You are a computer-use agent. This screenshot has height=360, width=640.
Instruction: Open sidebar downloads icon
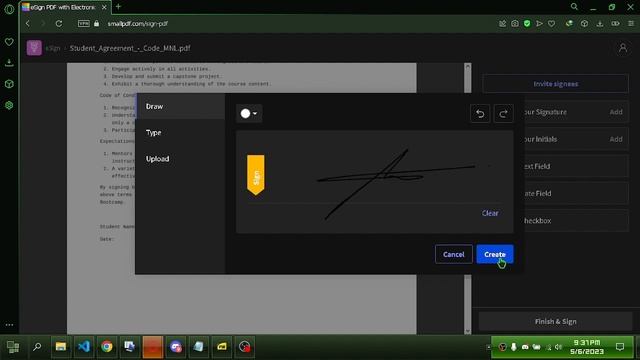coord(9,63)
